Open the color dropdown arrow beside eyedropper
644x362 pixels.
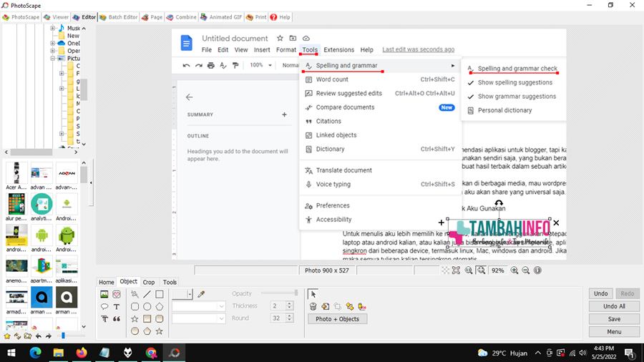pyautogui.click(x=190, y=294)
